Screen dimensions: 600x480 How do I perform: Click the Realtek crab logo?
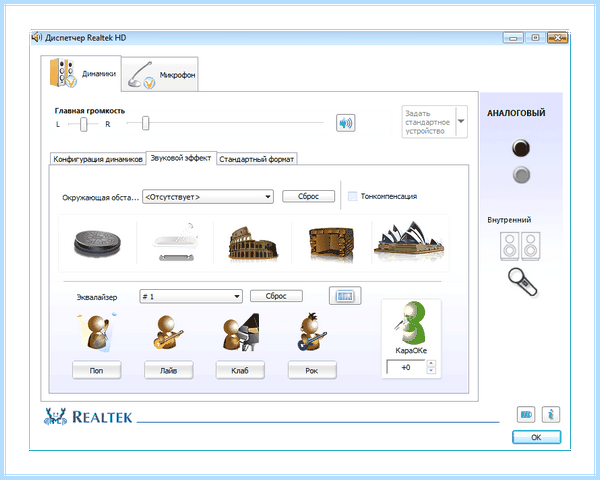[55, 416]
